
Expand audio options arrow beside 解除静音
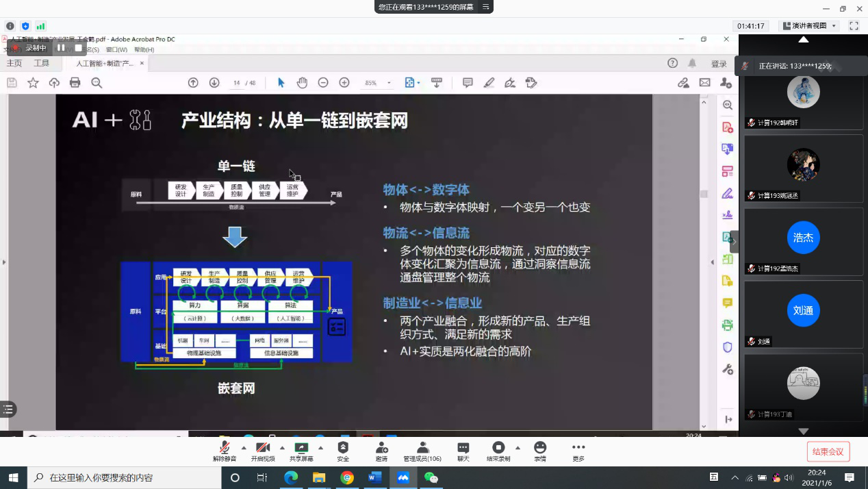[x=244, y=448]
